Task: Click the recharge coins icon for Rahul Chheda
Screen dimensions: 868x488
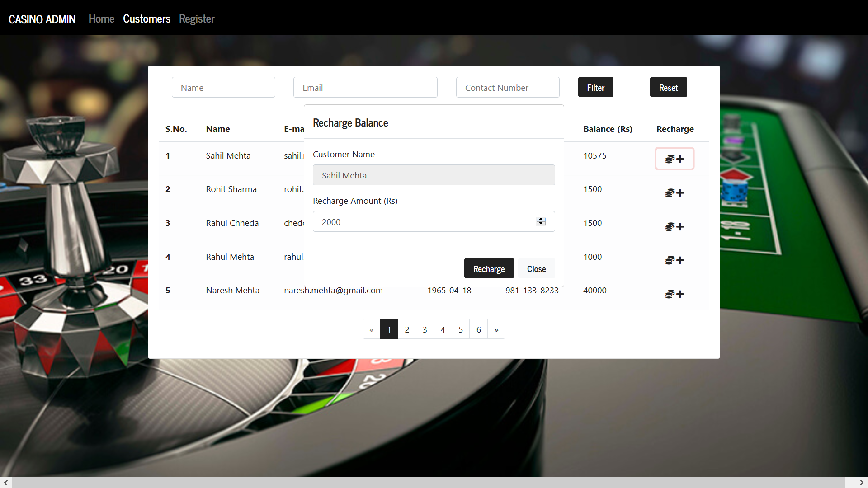Action: 674,225
